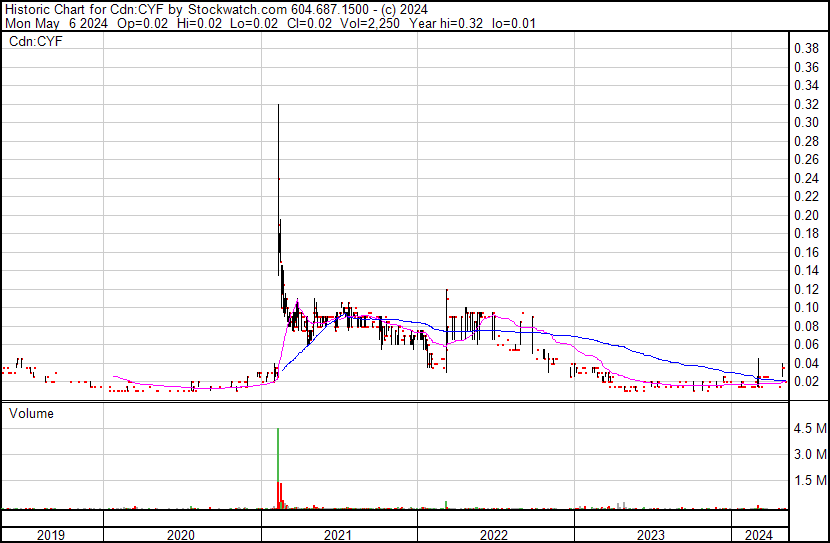Select the 2022 timeline segment
The width and height of the screenshot is (830, 543).
coord(494,535)
